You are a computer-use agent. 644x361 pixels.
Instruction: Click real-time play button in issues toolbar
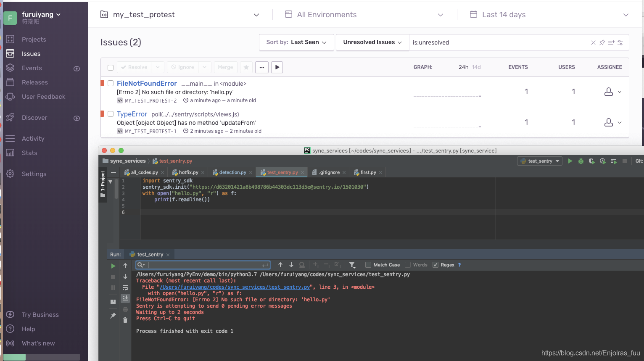point(277,67)
